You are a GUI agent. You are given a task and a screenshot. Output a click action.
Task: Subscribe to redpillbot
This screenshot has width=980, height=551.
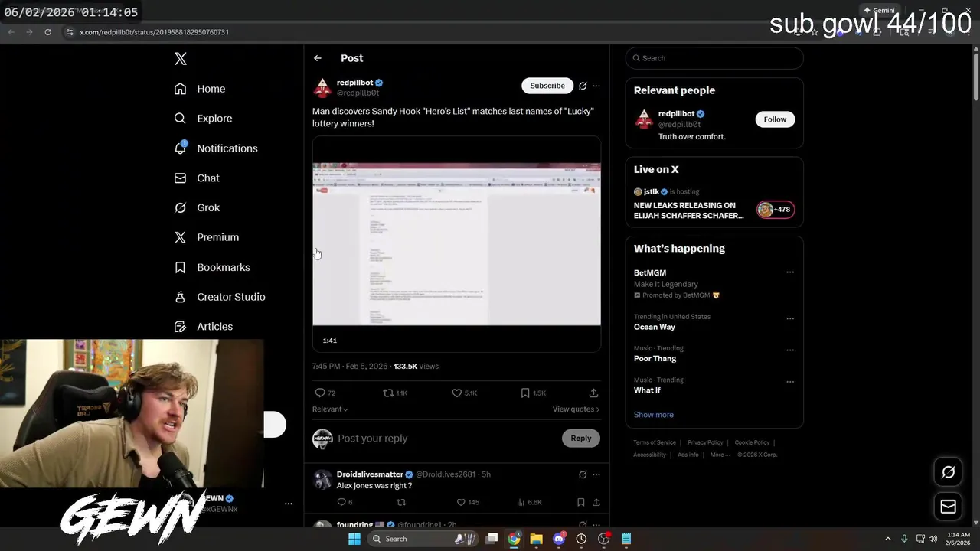coord(547,86)
